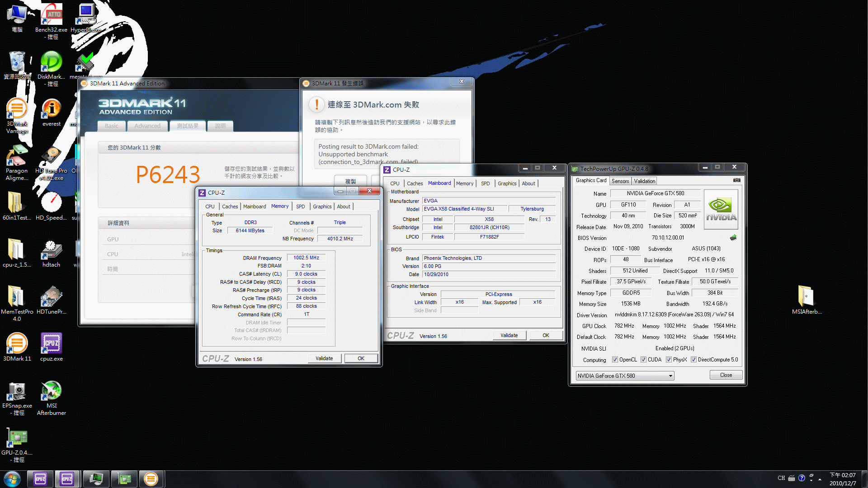Open About tab in memory CPU-Z window

[x=343, y=206]
